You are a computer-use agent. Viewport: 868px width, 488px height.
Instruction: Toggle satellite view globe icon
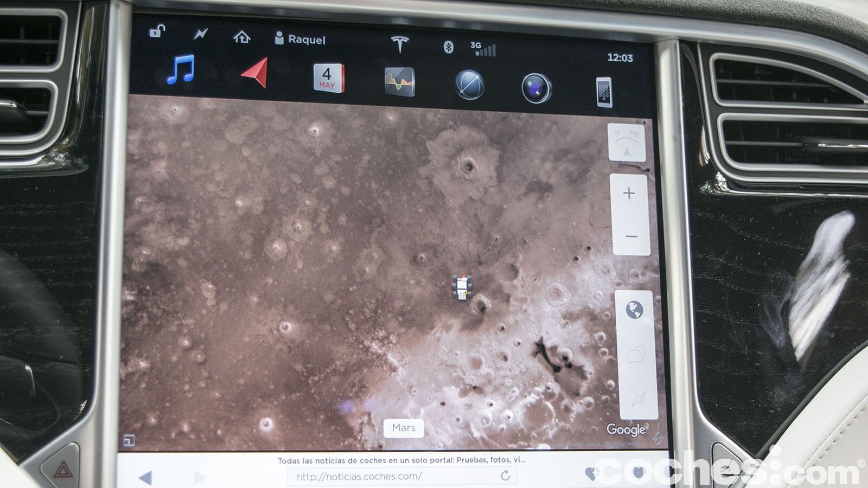pos(634,311)
